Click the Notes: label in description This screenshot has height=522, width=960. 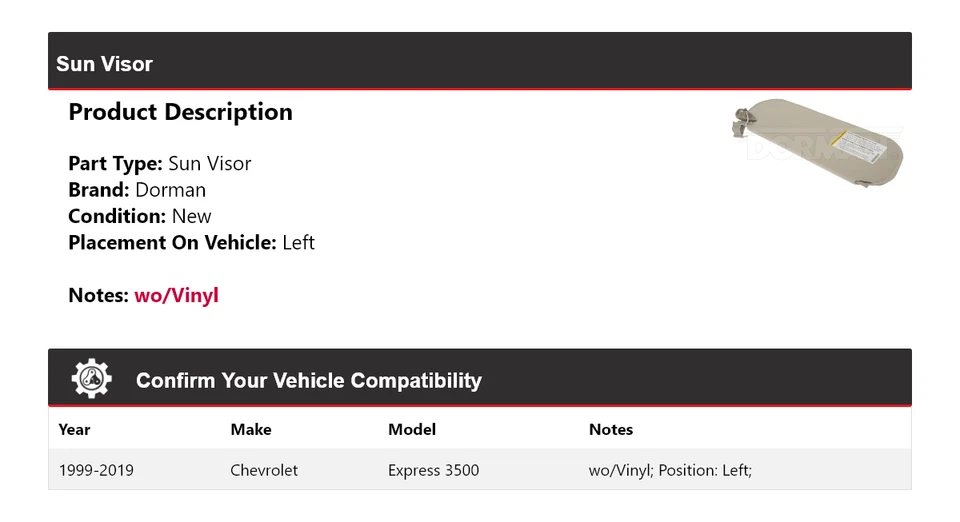coord(98,295)
